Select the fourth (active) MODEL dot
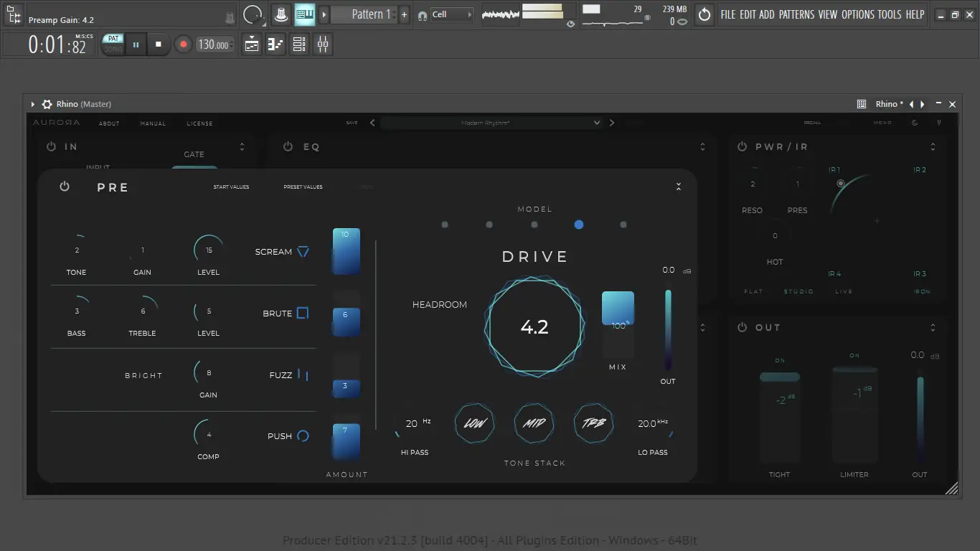 (x=578, y=225)
